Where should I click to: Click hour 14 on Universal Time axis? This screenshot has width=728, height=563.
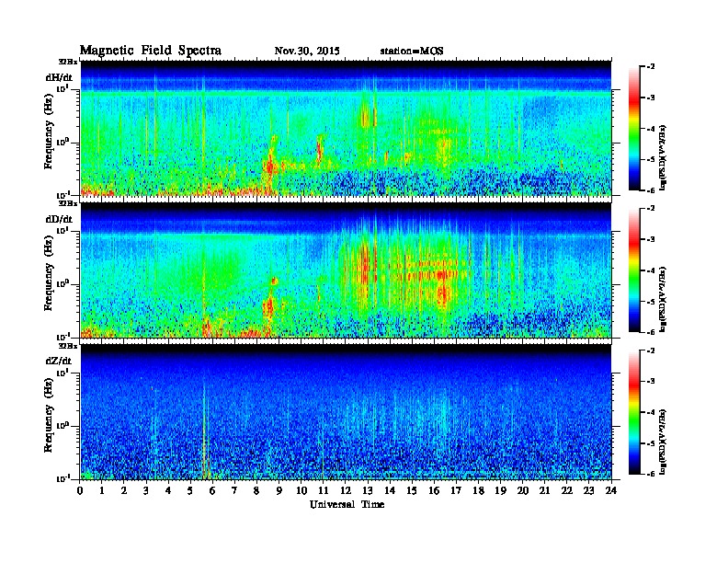click(x=390, y=490)
